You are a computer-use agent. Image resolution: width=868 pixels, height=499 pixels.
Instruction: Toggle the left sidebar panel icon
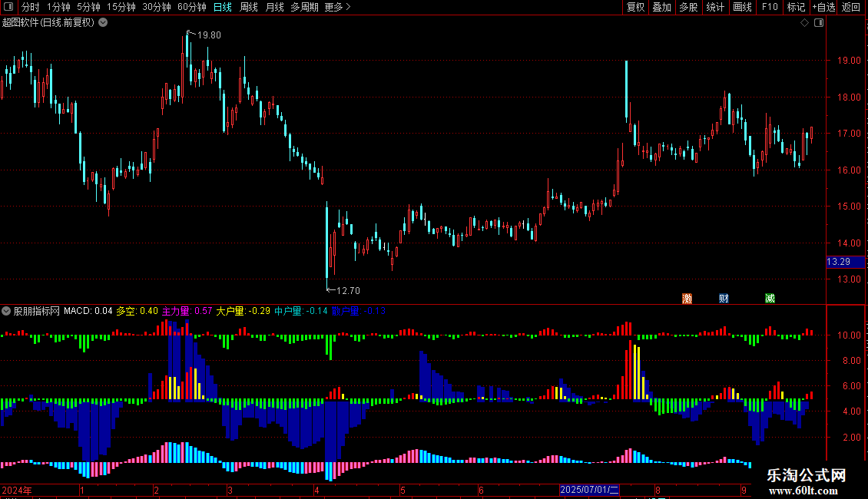point(8,7)
